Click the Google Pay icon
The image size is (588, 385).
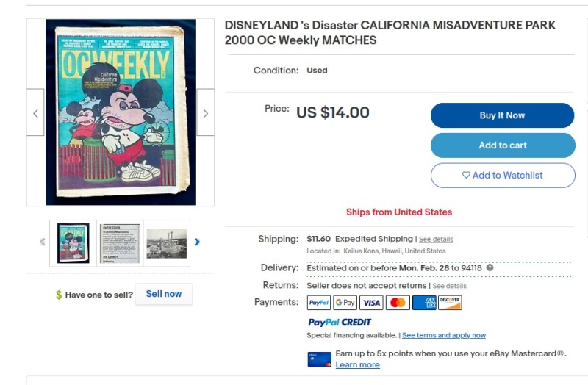[345, 303]
